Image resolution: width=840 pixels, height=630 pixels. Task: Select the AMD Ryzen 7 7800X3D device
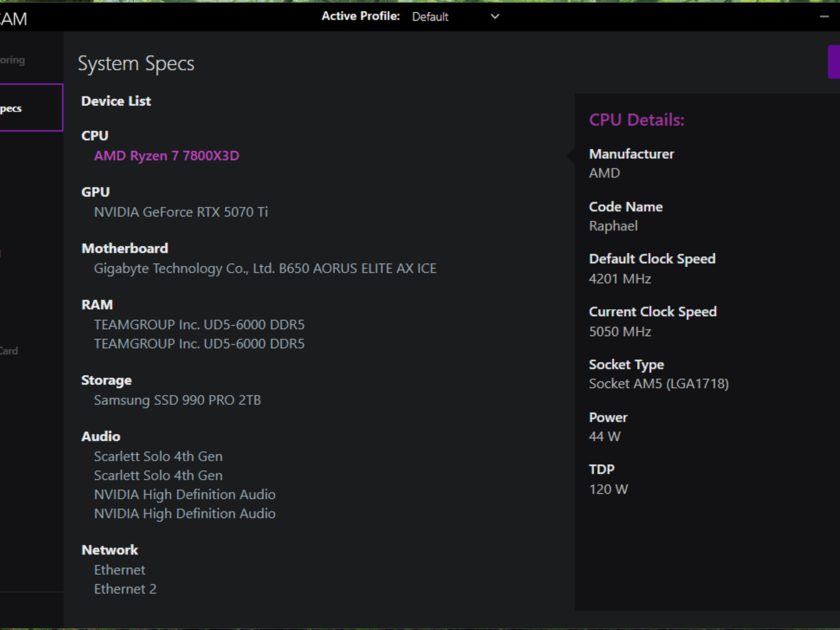tap(167, 156)
